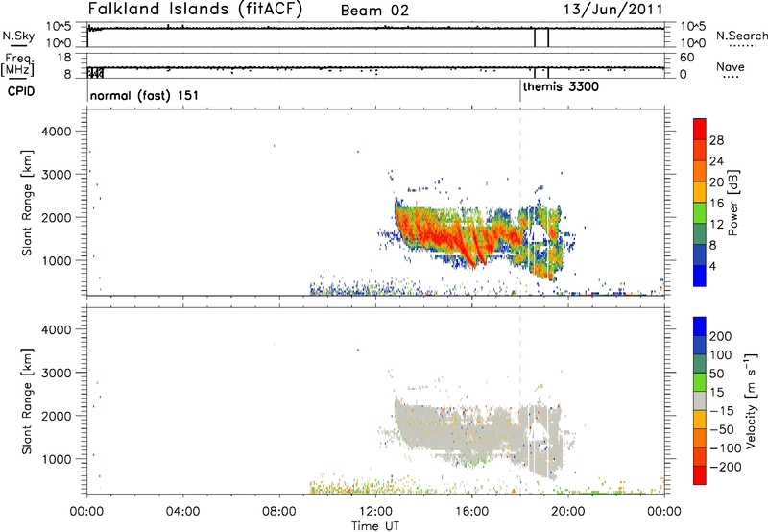Click the "24" value on Power colorbar
Viewport: 768px width, 532px height.
(716, 161)
